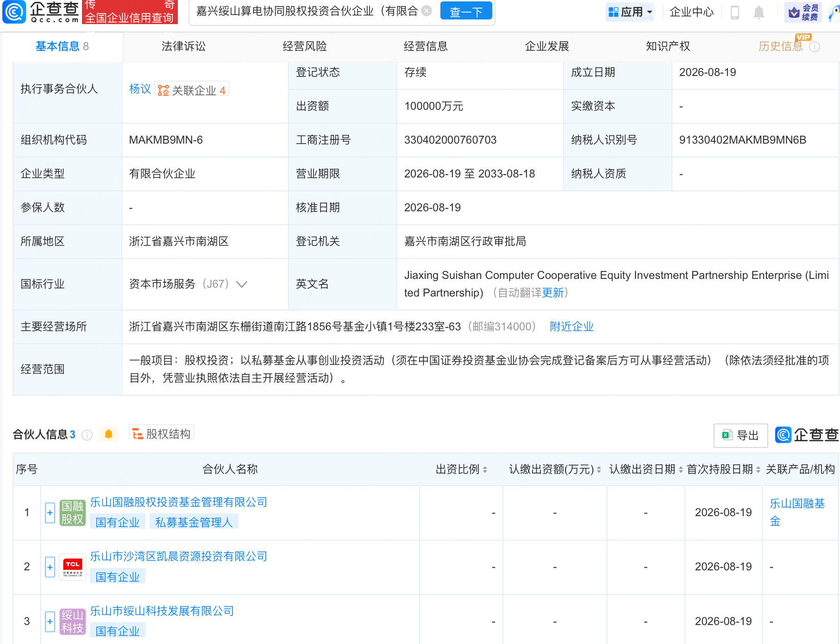Expand row for 乐山市绥山科技发展有限公司
840x644 pixels.
(50, 621)
